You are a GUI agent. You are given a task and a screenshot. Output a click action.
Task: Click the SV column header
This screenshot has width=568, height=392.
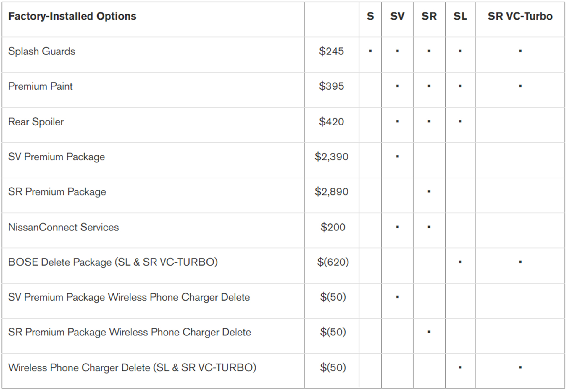[x=397, y=16]
